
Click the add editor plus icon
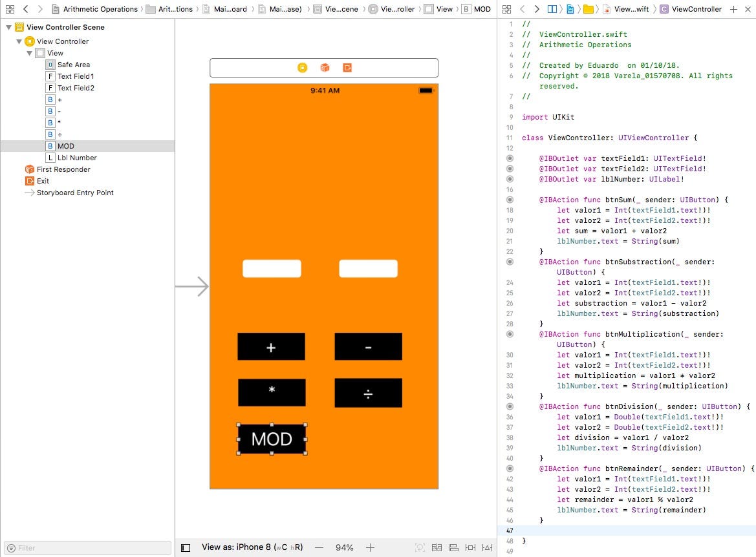[735, 10]
